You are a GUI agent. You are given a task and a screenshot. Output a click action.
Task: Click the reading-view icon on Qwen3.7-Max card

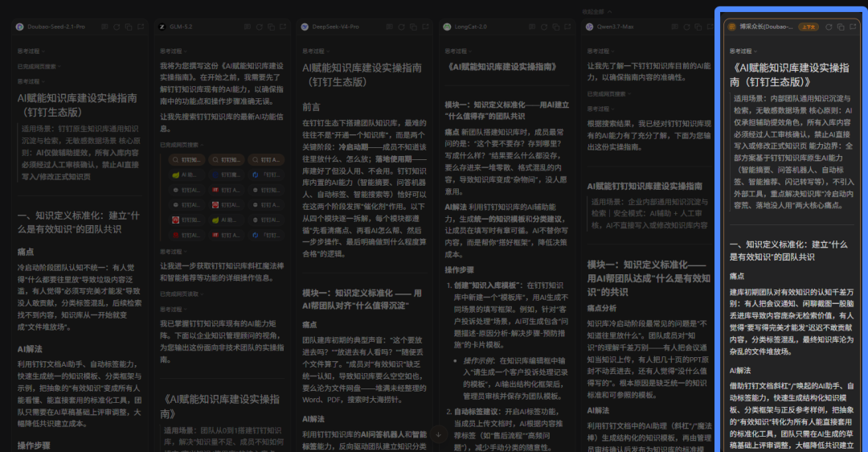coord(675,27)
